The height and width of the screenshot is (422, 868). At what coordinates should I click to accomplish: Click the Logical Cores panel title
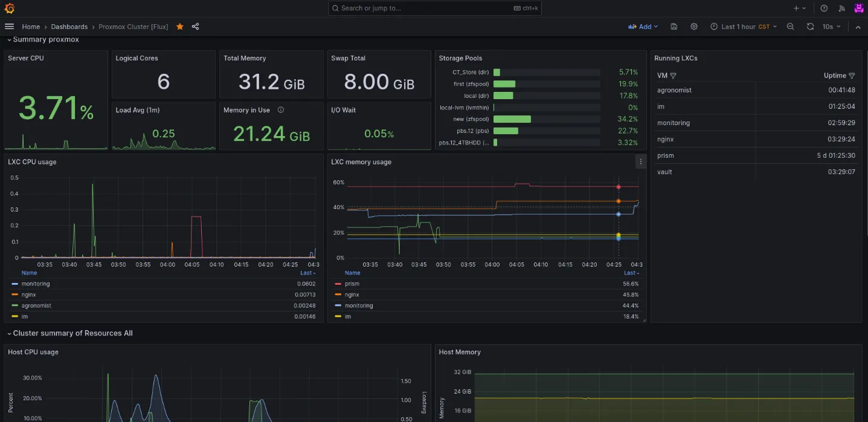coord(137,58)
